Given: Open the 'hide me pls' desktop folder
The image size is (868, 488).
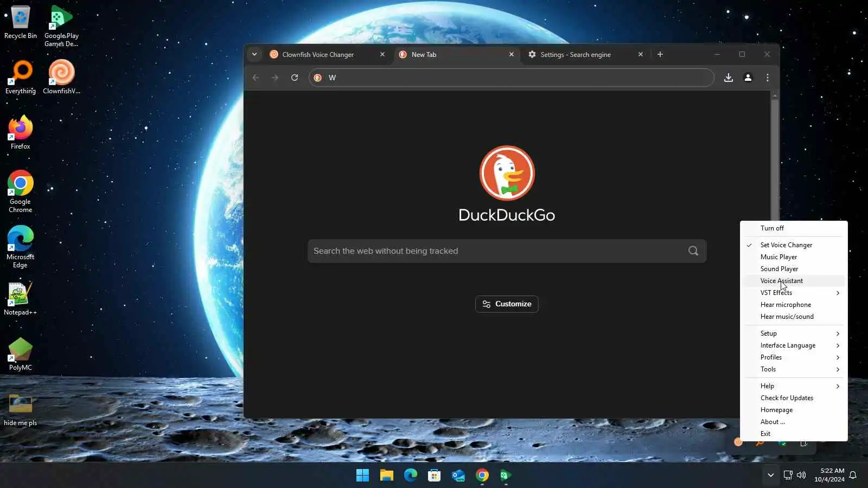Looking at the screenshot, I should pyautogui.click(x=21, y=410).
